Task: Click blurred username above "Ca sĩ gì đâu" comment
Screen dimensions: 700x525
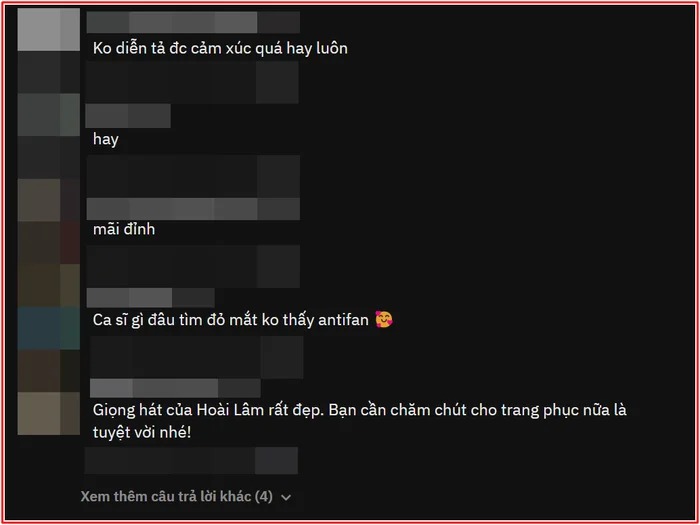Action: (150, 298)
